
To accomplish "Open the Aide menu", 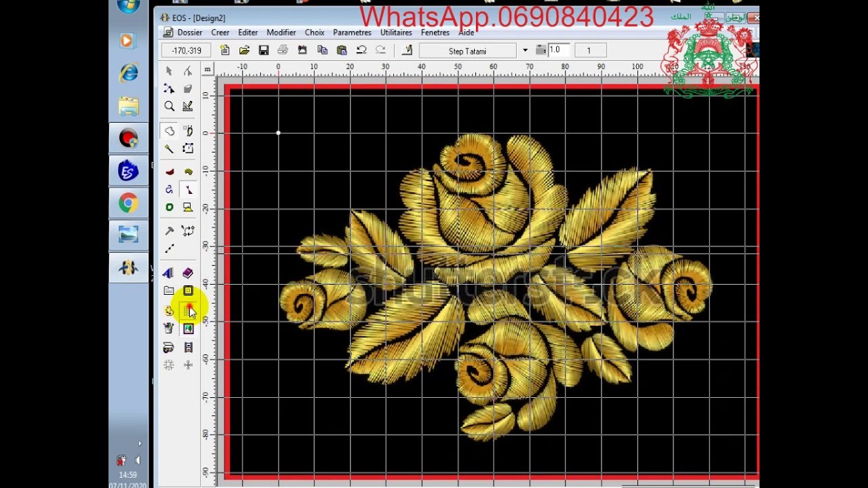I will (x=467, y=33).
